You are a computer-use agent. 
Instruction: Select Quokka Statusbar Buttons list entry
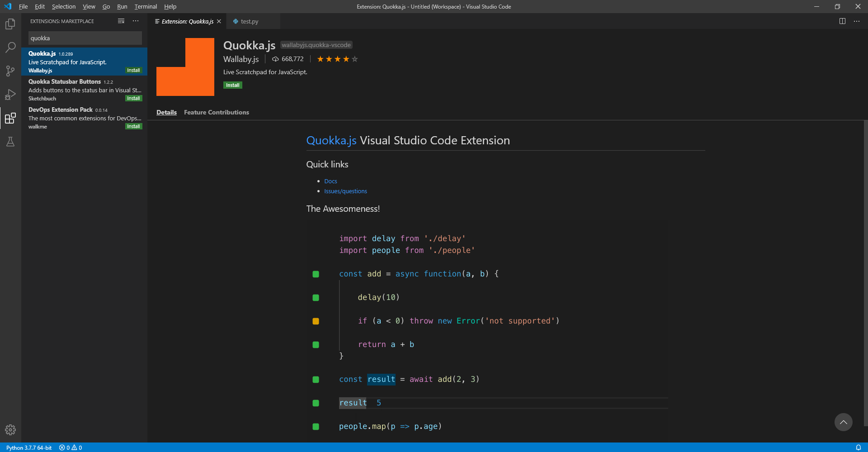pyautogui.click(x=85, y=90)
